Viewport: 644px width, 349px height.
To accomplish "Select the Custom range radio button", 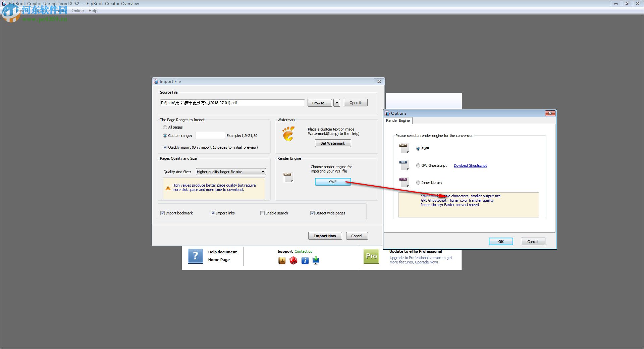I will point(165,136).
